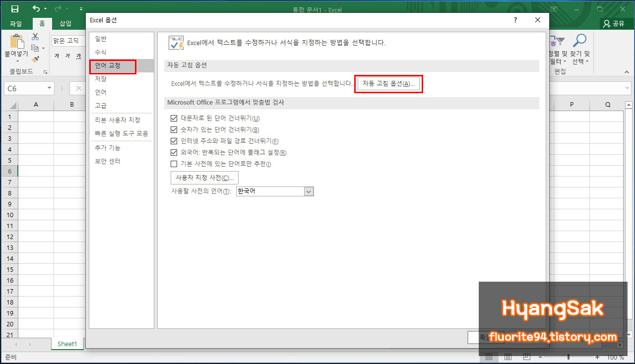Click the zoom in plus button

pyautogui.click(x=597, y=357)
